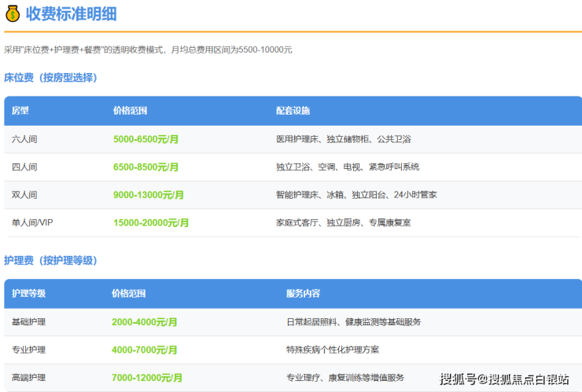Select the 专业护理 care level cell

[x=28, y=350]
